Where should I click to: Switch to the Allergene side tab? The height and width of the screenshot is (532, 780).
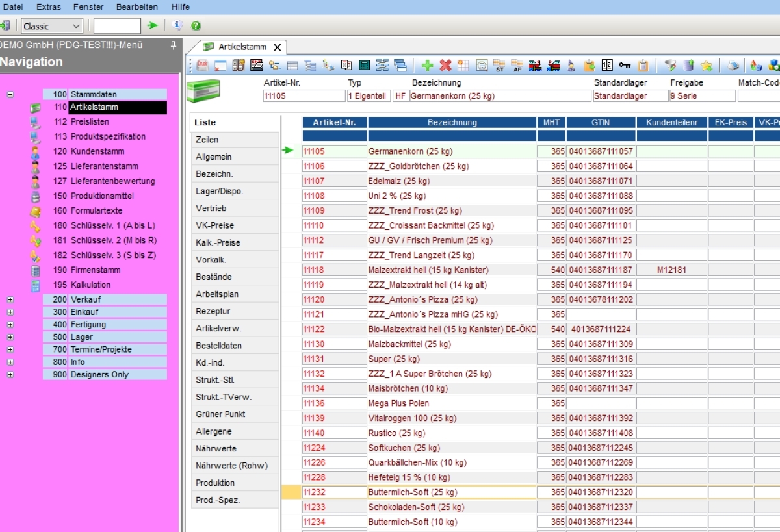[214, 431]
